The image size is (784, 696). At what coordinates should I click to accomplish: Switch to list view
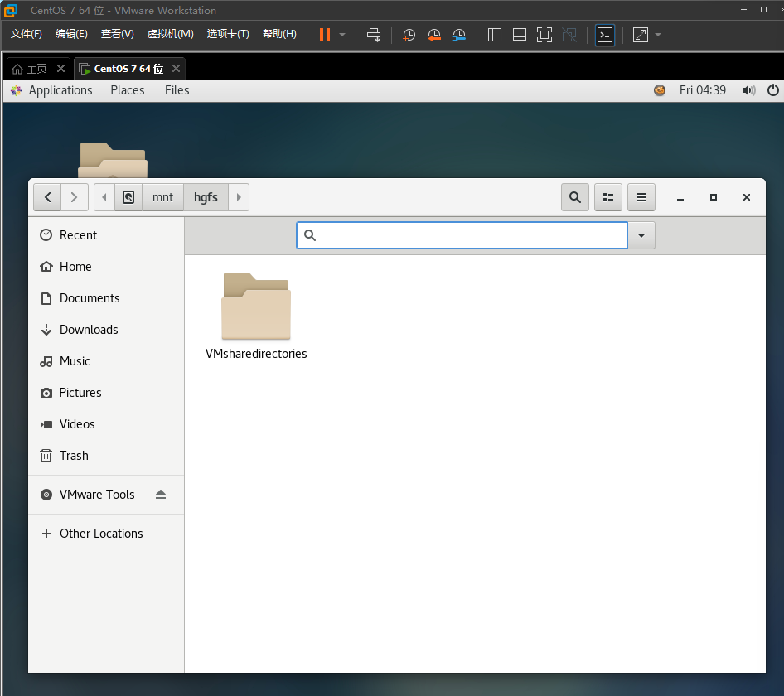[x=608, y=197]
